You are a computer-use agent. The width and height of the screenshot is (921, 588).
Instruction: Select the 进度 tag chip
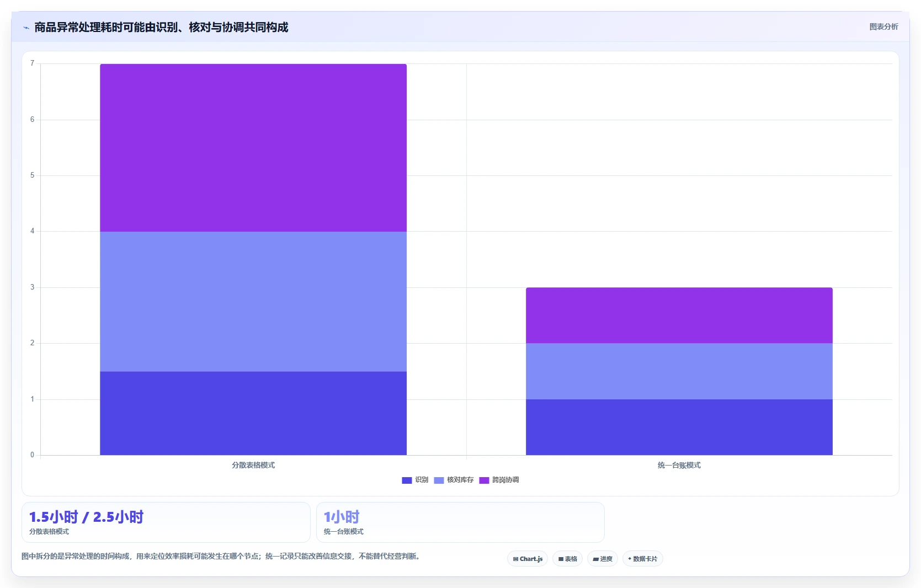(602, 559)
